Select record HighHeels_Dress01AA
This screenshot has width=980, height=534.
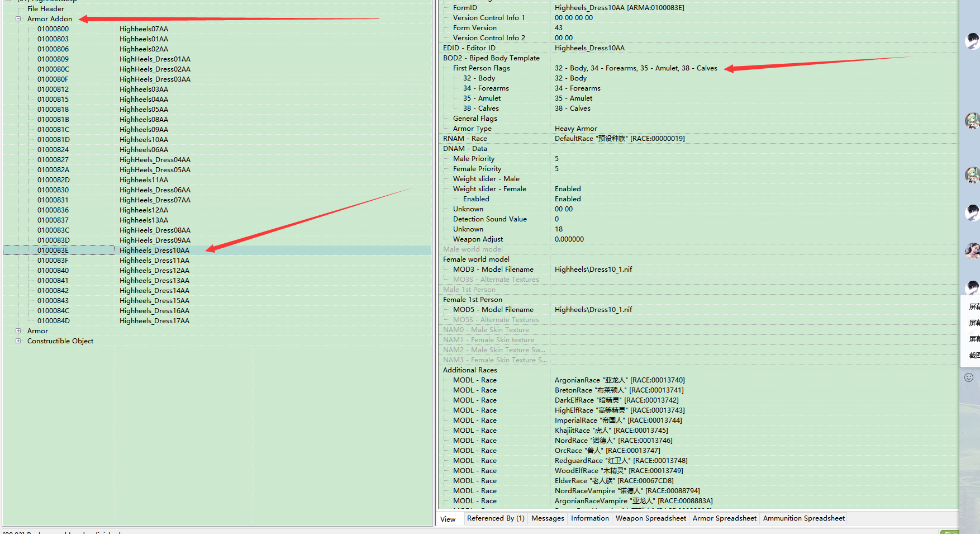(155, 59)
